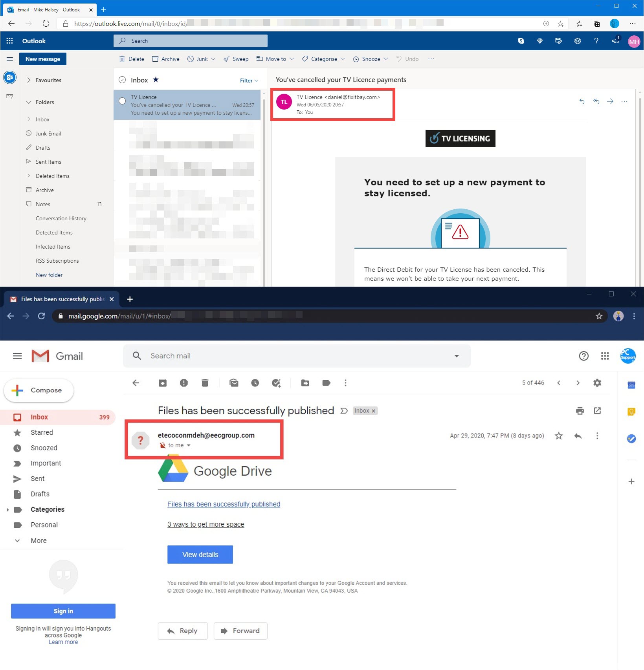
Task: Open Outlook help question mark
Action: [x=596, y=41]
